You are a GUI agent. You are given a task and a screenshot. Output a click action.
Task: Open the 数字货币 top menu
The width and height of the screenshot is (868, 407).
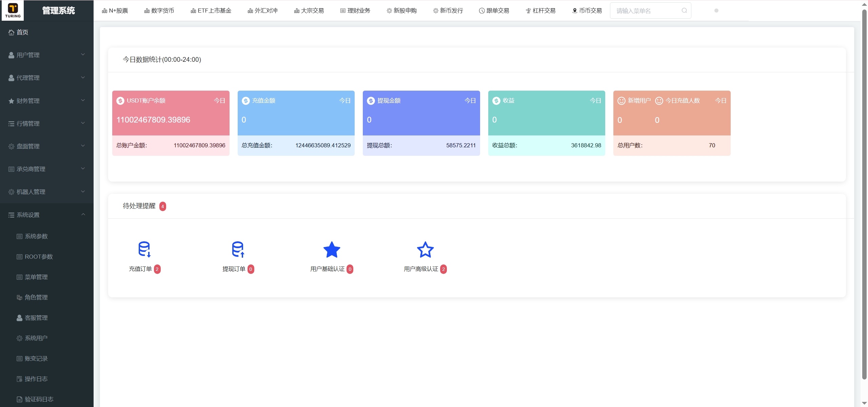pyautogui.click(x=159, y=11)
